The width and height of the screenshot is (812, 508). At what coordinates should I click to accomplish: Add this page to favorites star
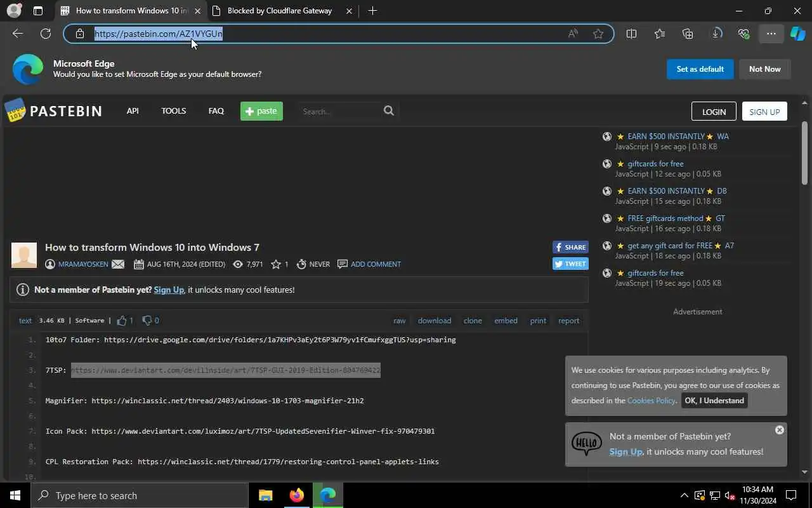coord(598,34)
